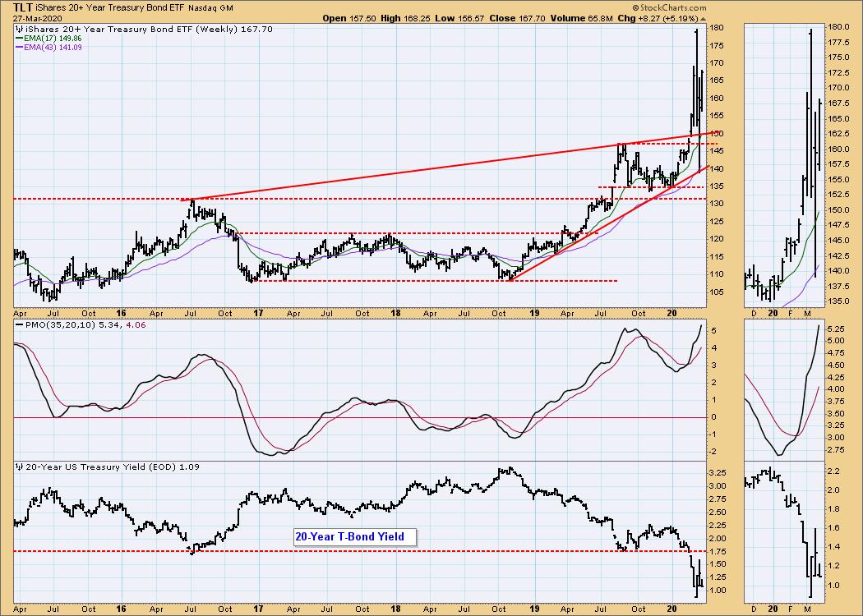Click the green EMA(17) legend line swatch
Viewport: 863px width, 616px height.
click(19, 39)
